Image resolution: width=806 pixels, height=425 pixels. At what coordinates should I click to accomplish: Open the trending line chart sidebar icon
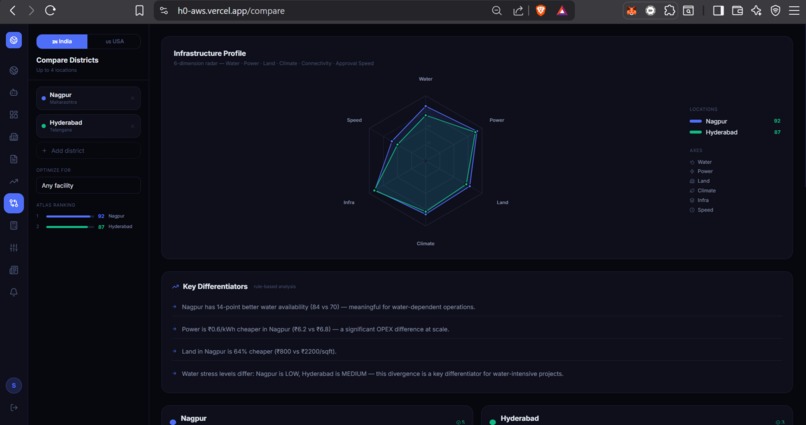14,181
